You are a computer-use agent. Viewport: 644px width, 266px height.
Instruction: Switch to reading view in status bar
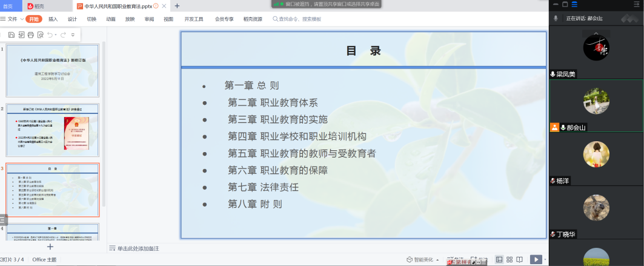[x=520, y=259]
